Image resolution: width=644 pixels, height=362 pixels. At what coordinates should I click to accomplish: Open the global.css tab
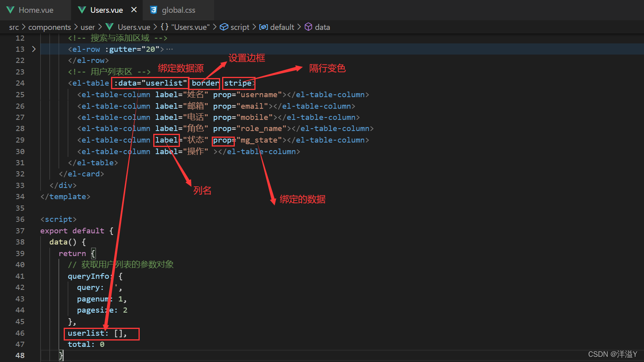tap(178, 10)
